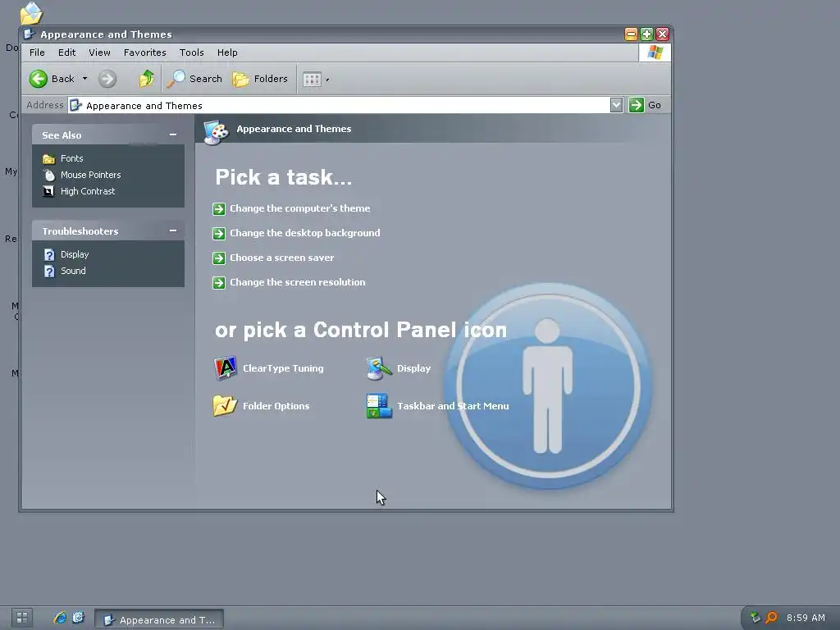Select Change the desktop background task
840x630 pixels.
pyautogui.click(x=305, y=233)
